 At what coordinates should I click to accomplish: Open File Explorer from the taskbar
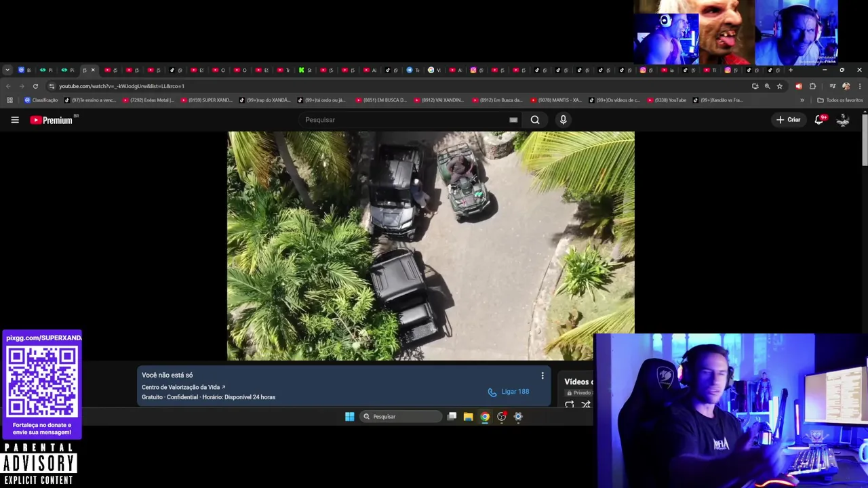tap(468, 417)
